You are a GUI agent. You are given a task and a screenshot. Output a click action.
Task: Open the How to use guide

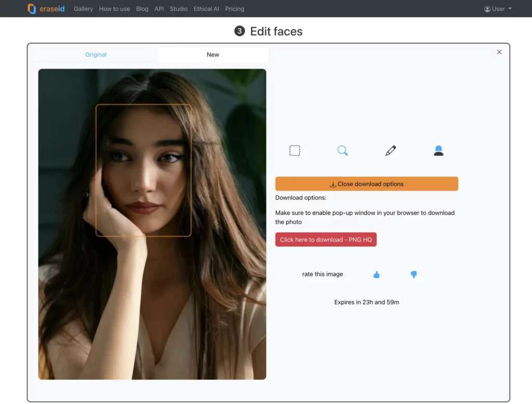[x=114, y=8]
